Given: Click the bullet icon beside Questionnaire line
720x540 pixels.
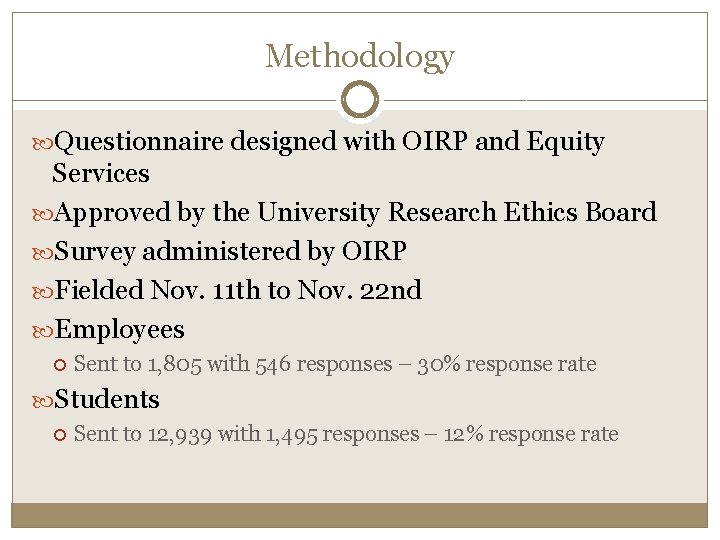Looking at the screenshot, I should coord(44,143).
